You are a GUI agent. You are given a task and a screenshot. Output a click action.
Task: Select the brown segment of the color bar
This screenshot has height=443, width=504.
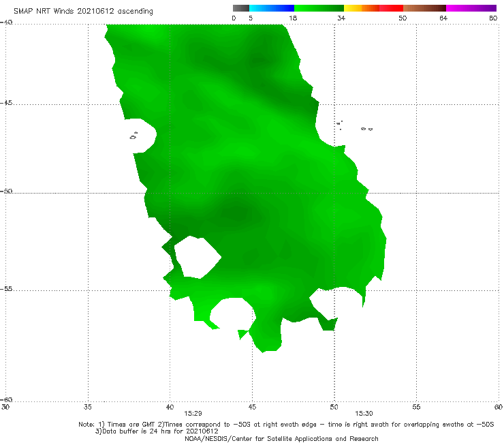pos(424,8)
